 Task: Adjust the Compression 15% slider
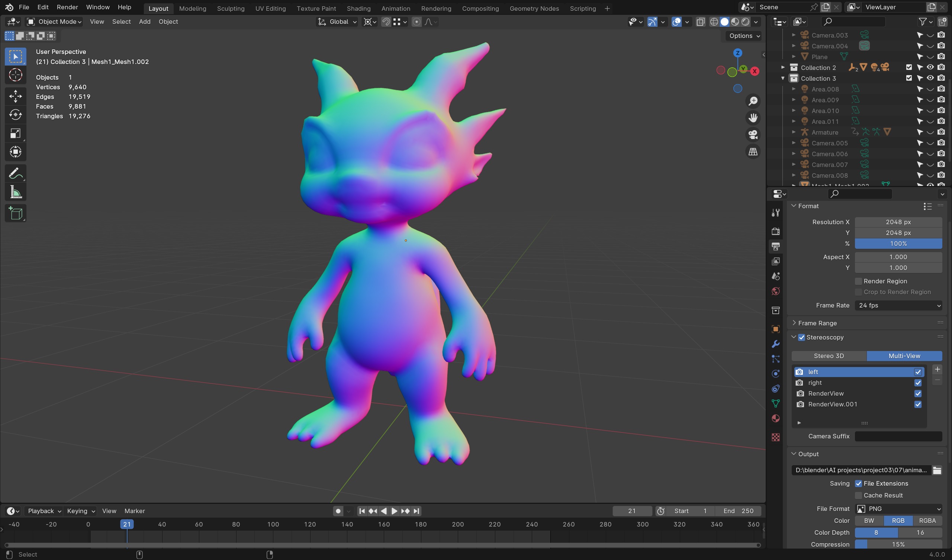coord(898,544)
